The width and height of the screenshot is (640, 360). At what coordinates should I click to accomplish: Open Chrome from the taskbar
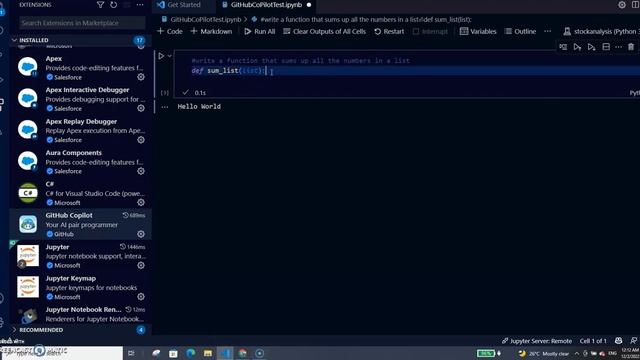point(242,353)
